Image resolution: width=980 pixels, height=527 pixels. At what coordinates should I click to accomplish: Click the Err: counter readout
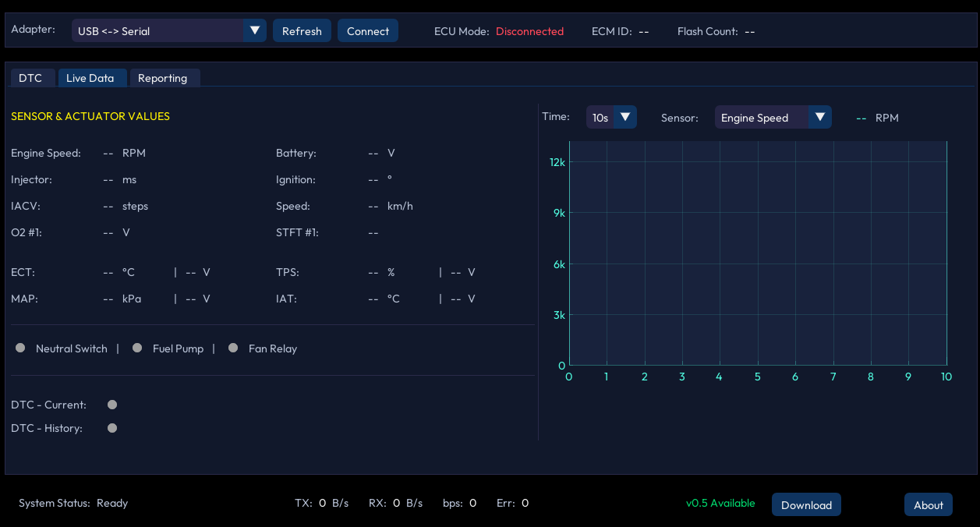pyautogui.click(x=512, y=503)
